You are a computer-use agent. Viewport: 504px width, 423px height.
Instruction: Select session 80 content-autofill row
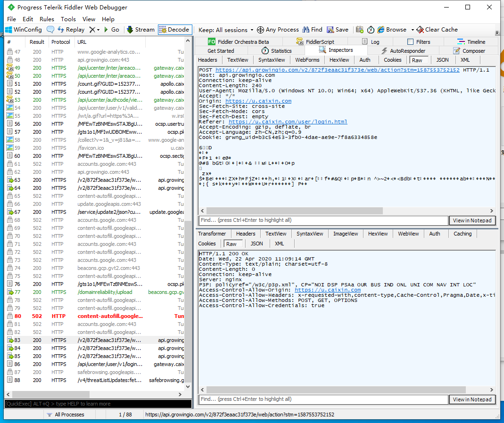pos(95,316)
